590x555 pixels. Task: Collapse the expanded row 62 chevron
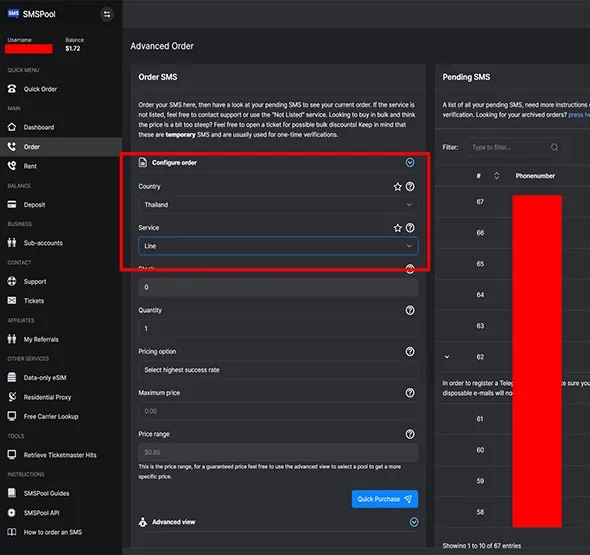click(447, 357)
